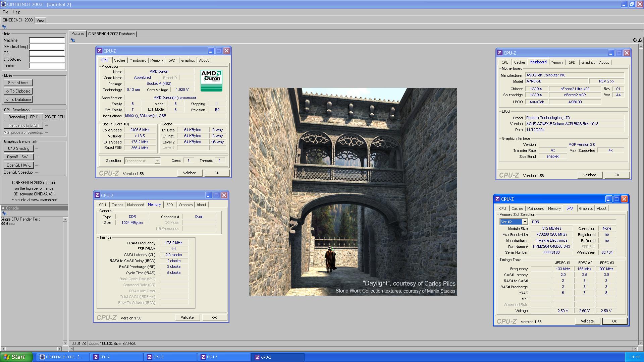The height and width of the screenshot is (362, 644).
Task: Click the GFX-Board input field
Action: coord(47,59)
